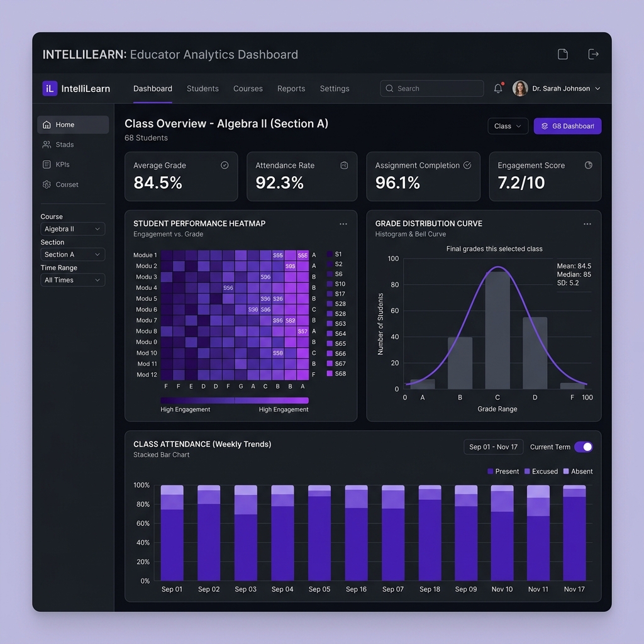
Task: Open the Course dropdown showing Algebra II
Action: (73, 229)
